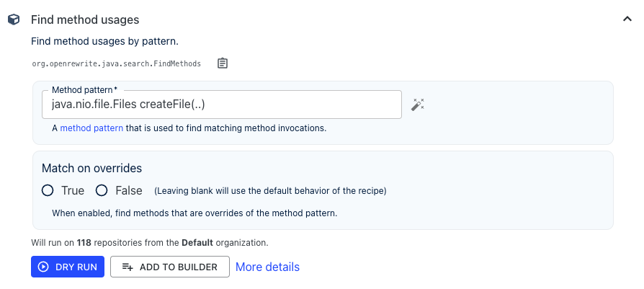Click the Find method usages header title

(85, 19)
